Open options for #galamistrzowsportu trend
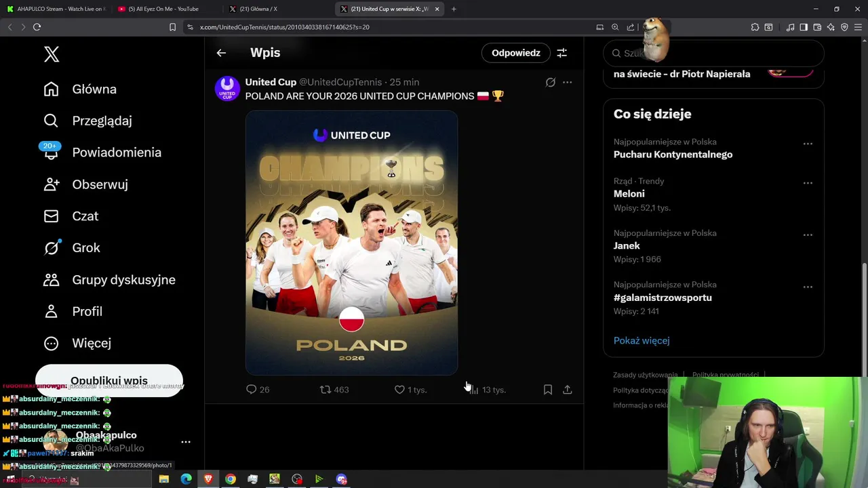 [808, 287]
